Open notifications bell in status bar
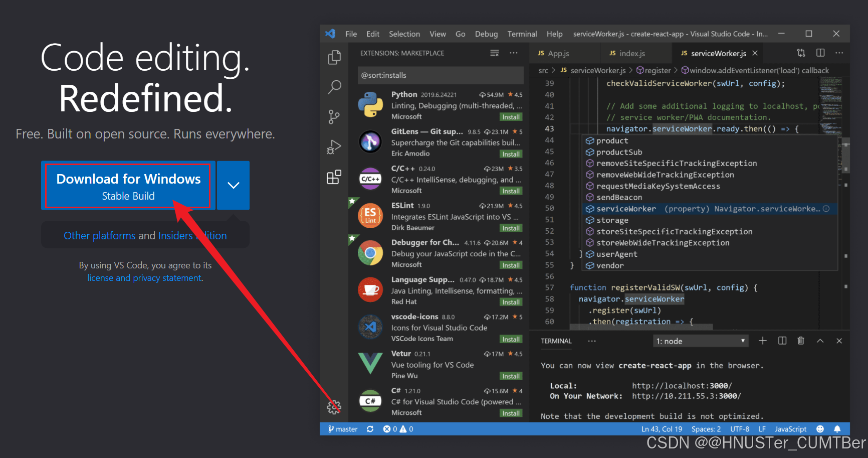Screen dimensions: 868x458 pyautogui.click(x=837, y=429)
